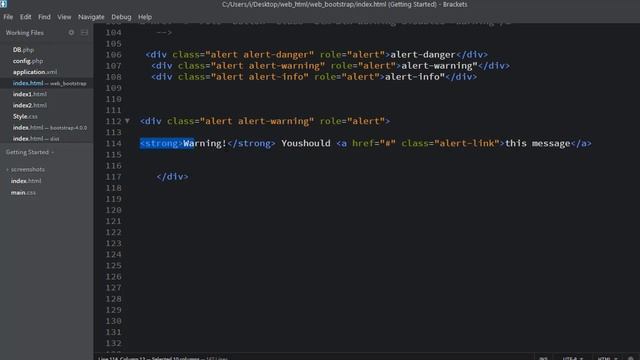Open the Debug menu
This screenshot has width=640, height=360.
[x=121, y=17]
